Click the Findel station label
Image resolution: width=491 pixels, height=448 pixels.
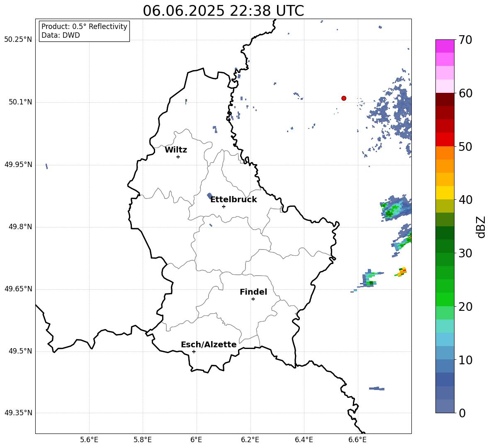253,292
